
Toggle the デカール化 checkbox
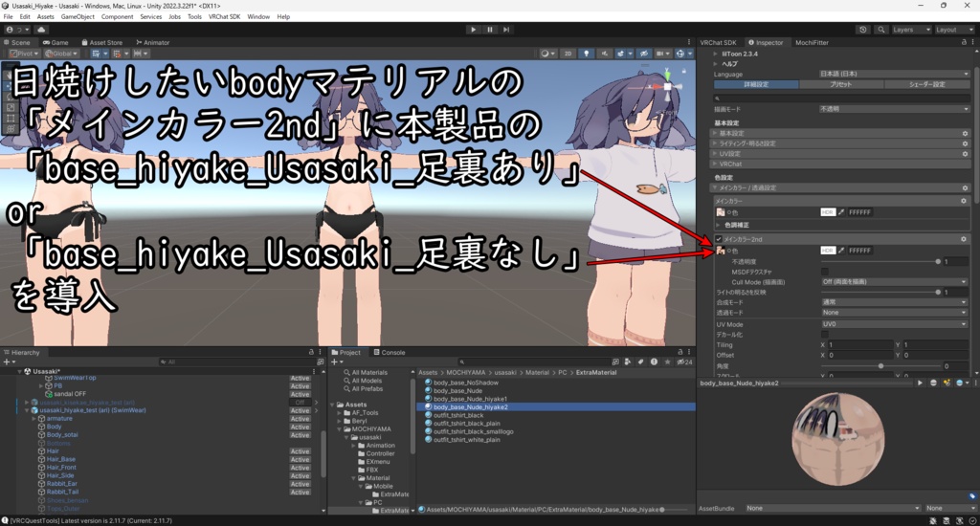[x=824, y=334]
